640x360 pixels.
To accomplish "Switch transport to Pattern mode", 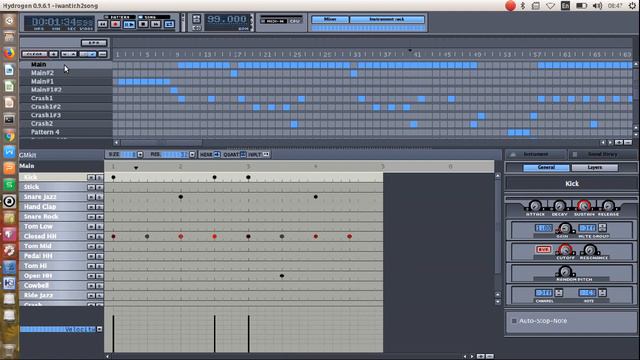I will coord(119,17).
